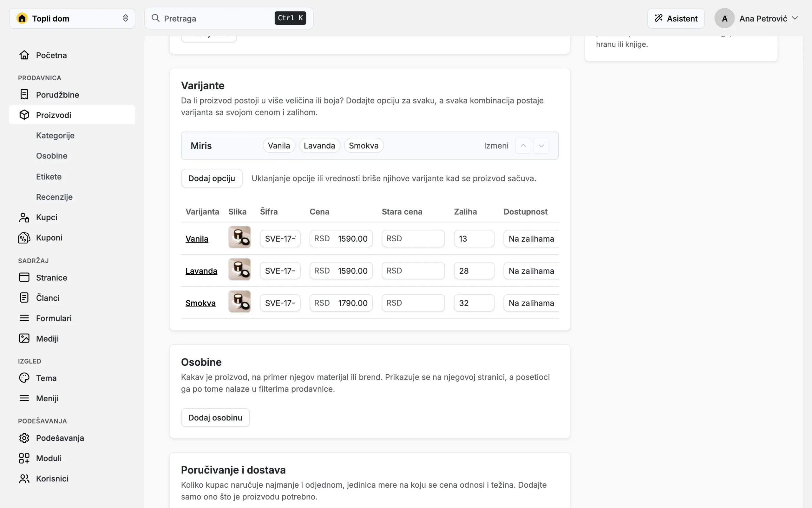This screenshot has height=508, width=812.
Task: Open the Etikete submenu item
Action: click(49, 177)
